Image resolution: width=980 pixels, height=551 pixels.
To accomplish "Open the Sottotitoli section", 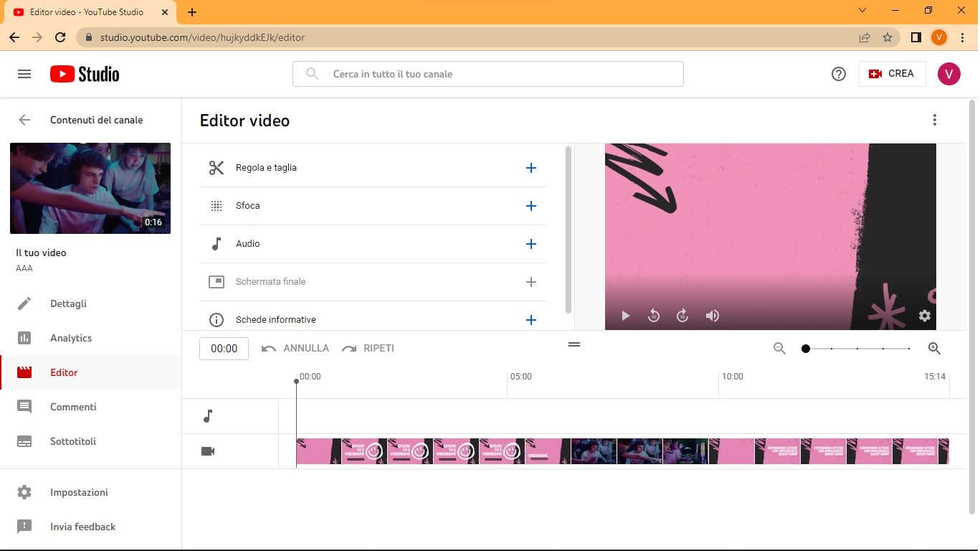I will pyautogui.click(x=75, y=441).
